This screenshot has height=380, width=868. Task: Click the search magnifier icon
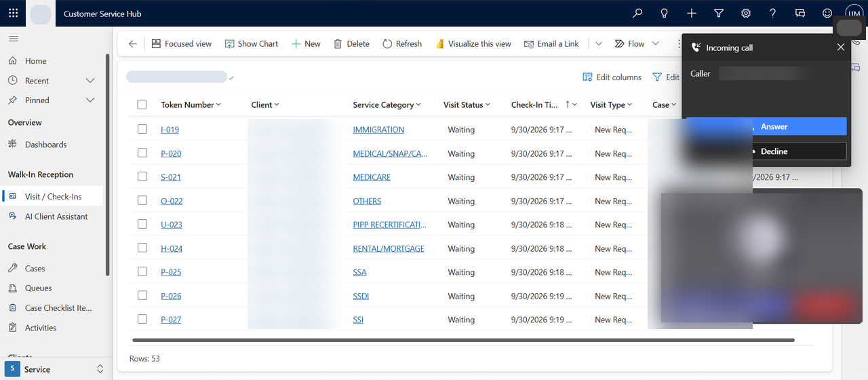pos(637,13)
